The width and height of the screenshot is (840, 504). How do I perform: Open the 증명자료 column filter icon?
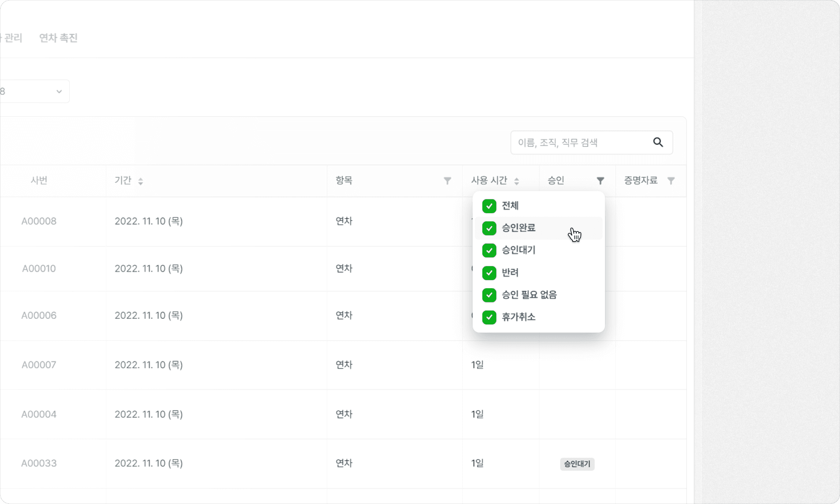[x=671, y=181]
